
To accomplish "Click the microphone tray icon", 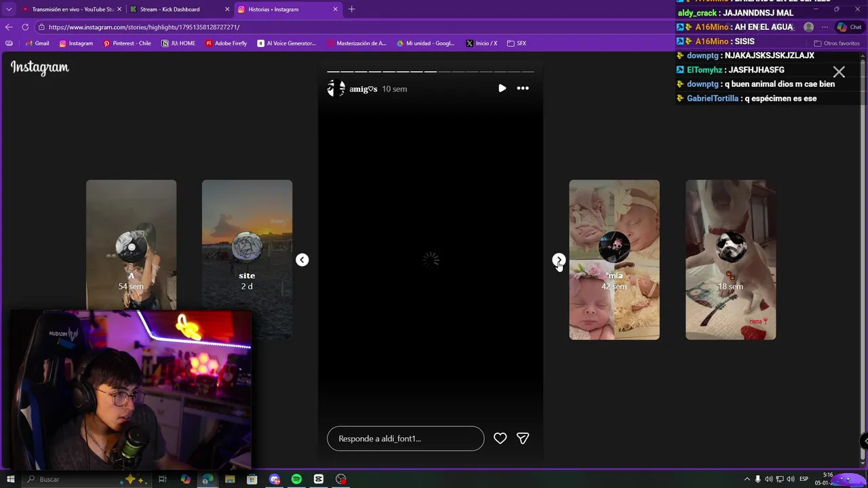I will pos(758,479).
